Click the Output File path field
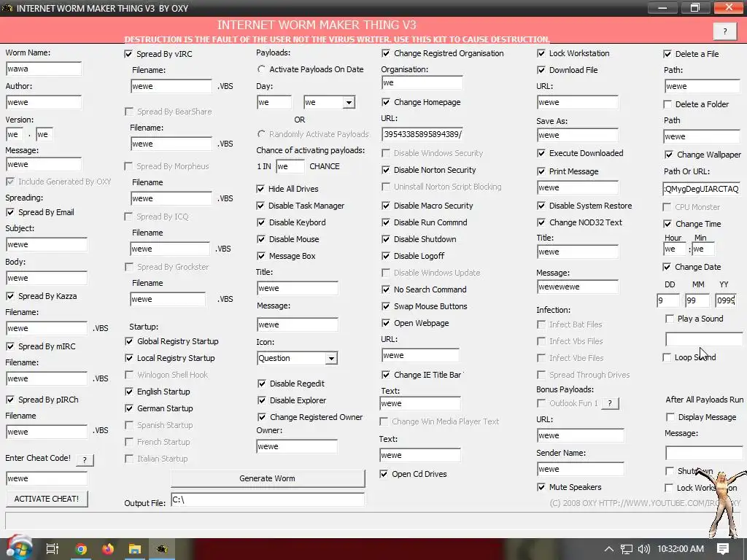This screenshot has height=560, width=747. pyautogui.click(x=268, y=499)
